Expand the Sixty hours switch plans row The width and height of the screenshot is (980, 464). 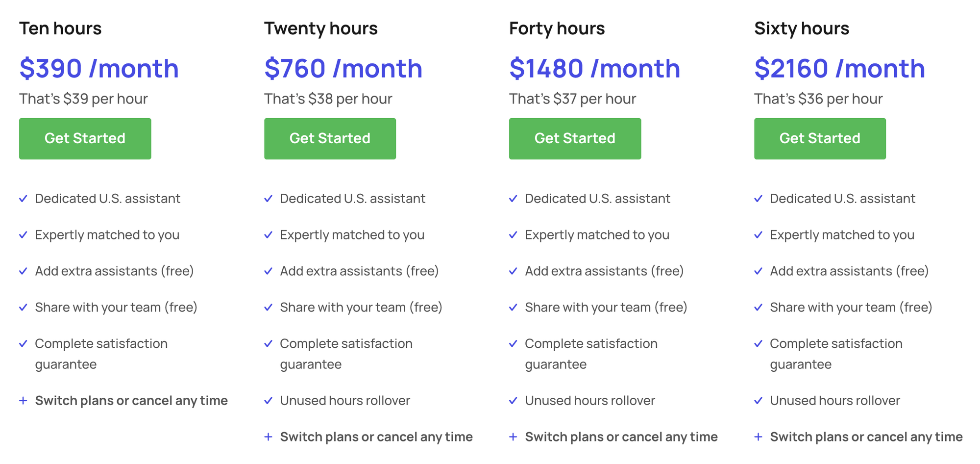(759, 437)
